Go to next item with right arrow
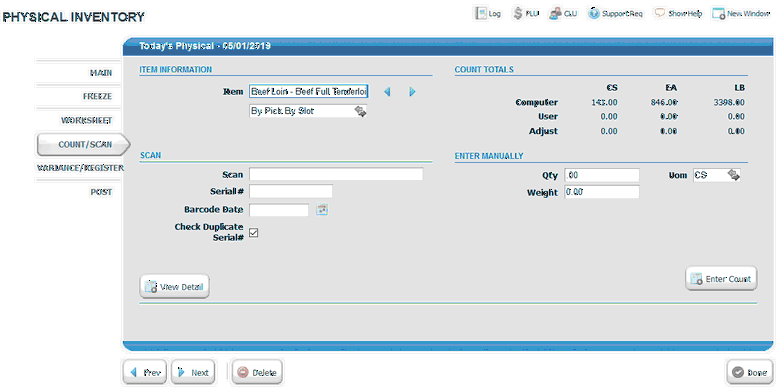 pos(412,92)
